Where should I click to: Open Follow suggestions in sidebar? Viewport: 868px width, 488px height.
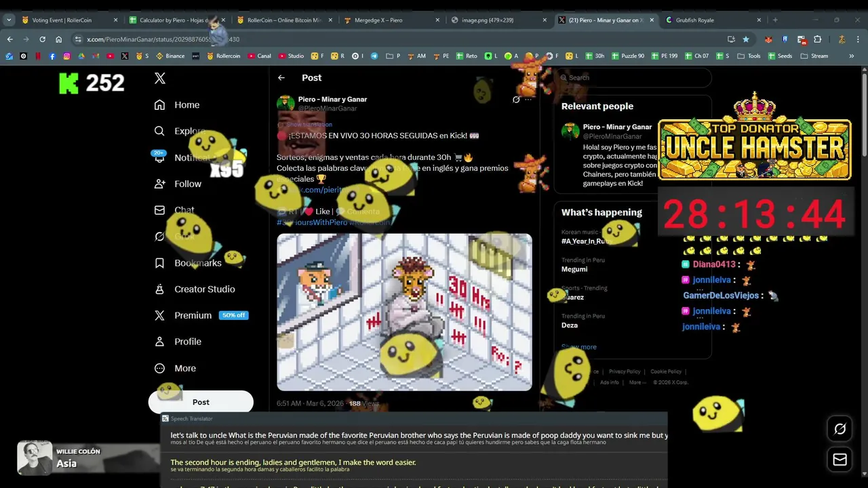tap(178, 184)
